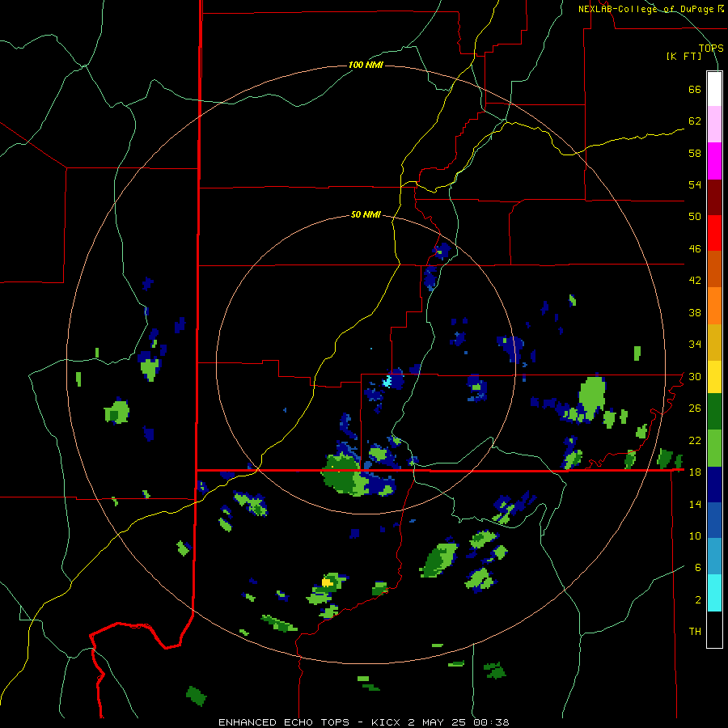Click the 46 legend value
Viewport: 728px width, 728px height.
point(695,249)
